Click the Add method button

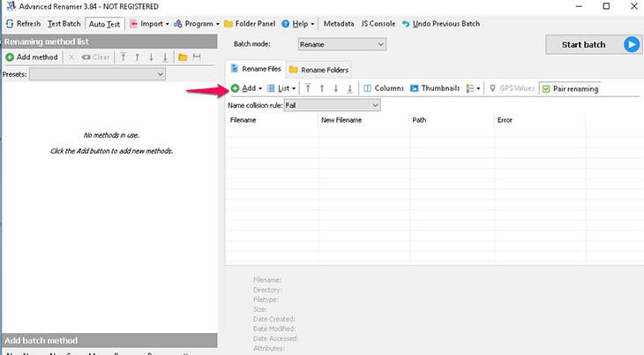(x=32, y=57)
